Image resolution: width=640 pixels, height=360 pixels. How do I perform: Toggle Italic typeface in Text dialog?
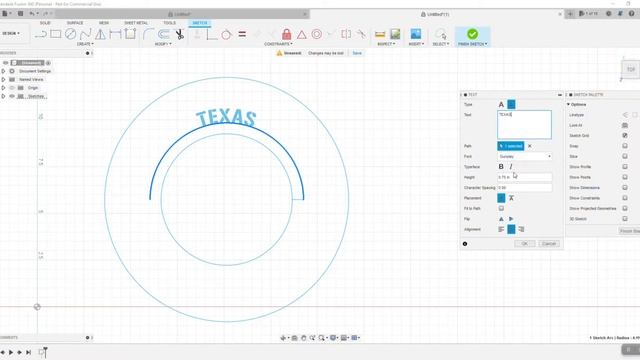pyautogui.click(x=511, y=167)
